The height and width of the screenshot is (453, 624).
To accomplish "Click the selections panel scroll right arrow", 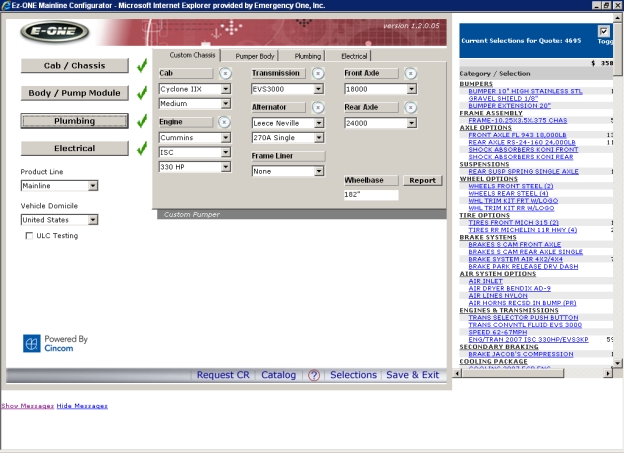I will coord(608,373).
